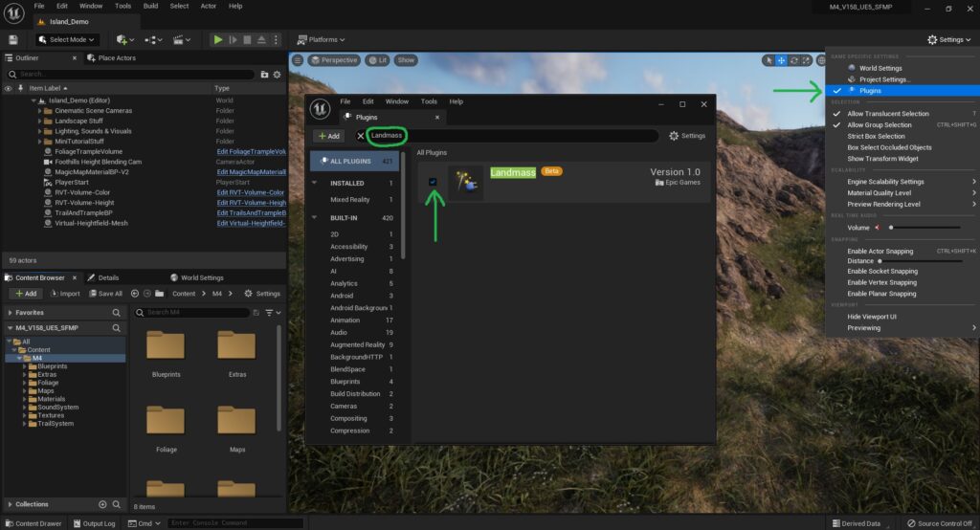980x530 pixels.
Task: Toggle Show Transform Widget
Action: [x=882, y=159]
